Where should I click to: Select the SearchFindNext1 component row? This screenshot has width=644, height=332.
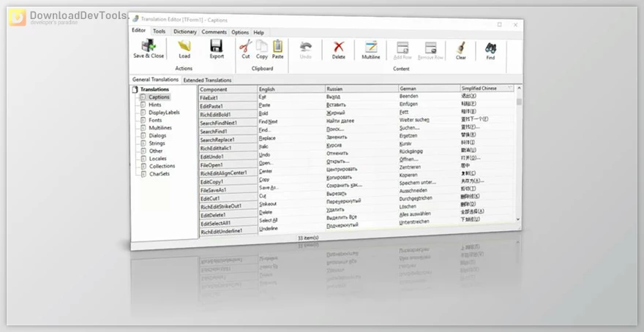click(x=228, y=123)
